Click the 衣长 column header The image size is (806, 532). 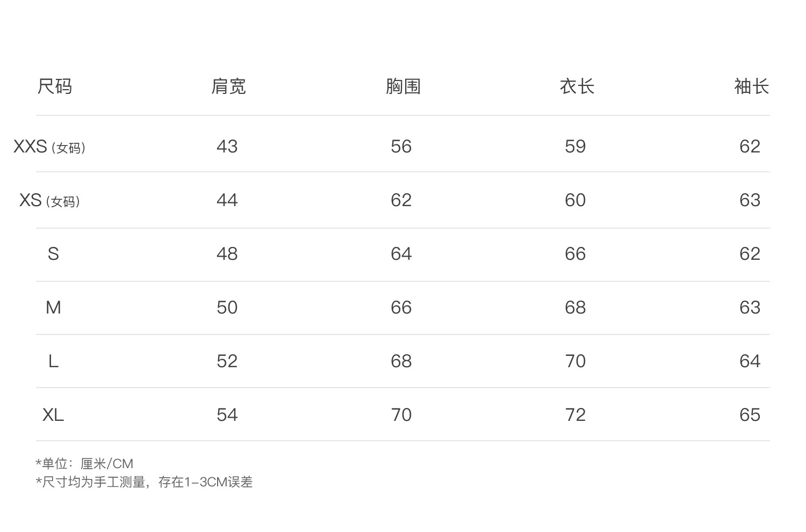tap(577, 86)
